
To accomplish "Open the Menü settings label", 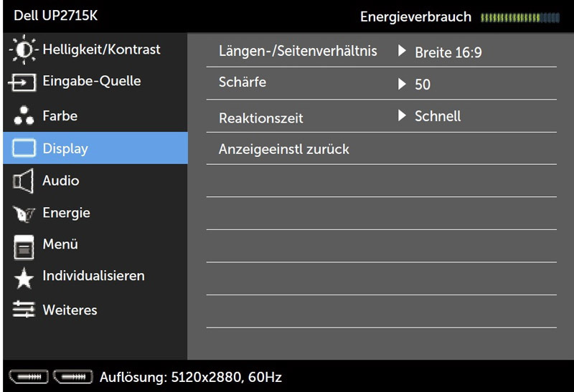I will (60, 244).
